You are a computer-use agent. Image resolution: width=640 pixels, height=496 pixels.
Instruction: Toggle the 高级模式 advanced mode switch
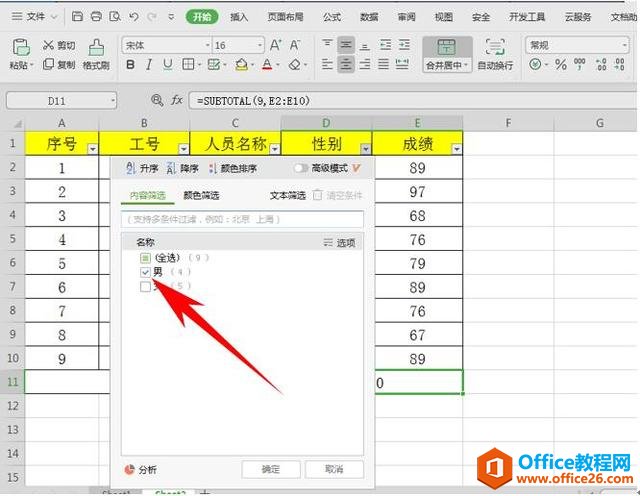(301, 168)
